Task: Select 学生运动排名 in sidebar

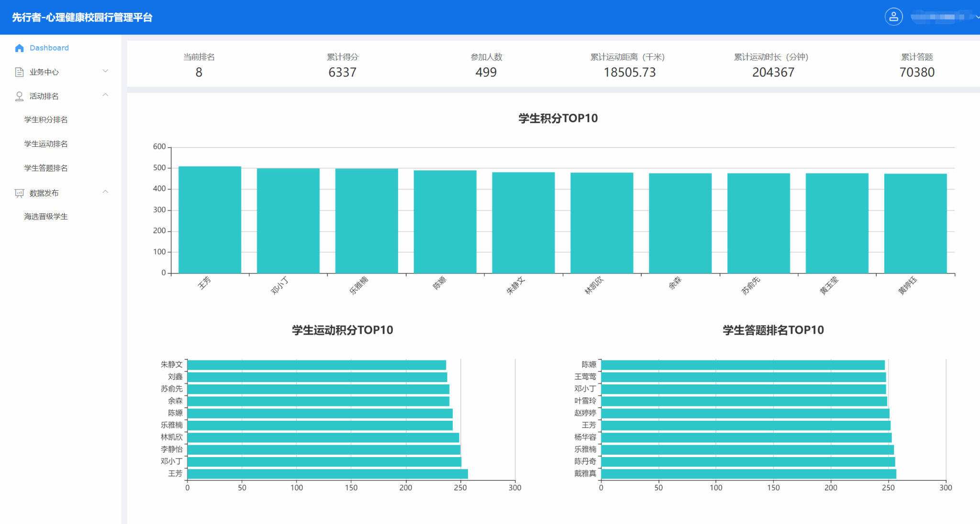Action: click(x=46, y=144)
